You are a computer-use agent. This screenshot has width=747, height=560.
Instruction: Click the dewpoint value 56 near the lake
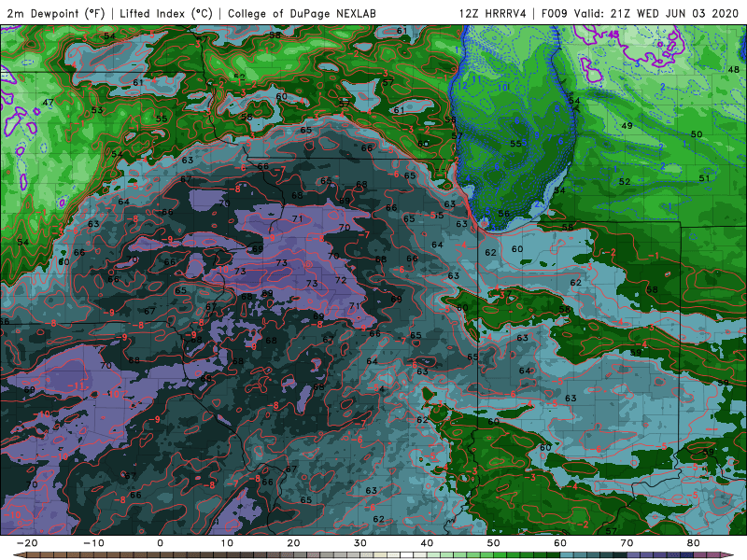pyautogui.click(x=503, y=214)
